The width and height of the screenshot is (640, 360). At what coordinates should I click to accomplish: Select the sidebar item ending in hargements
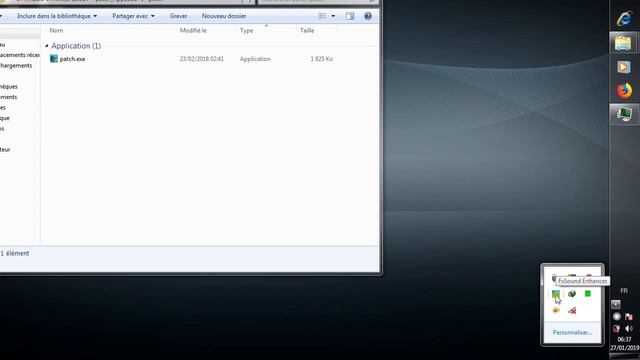tap(16, 65)
